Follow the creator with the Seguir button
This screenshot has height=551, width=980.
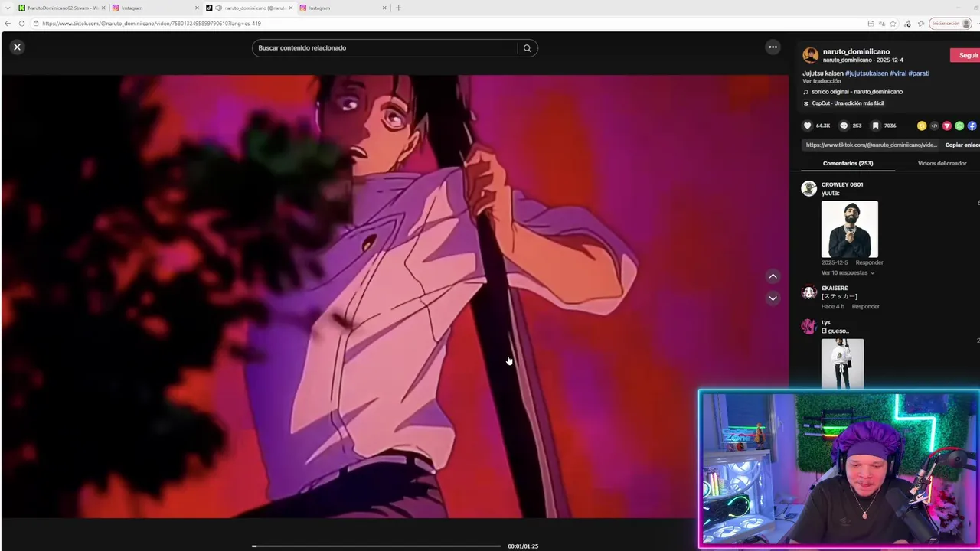click(965, 55)
